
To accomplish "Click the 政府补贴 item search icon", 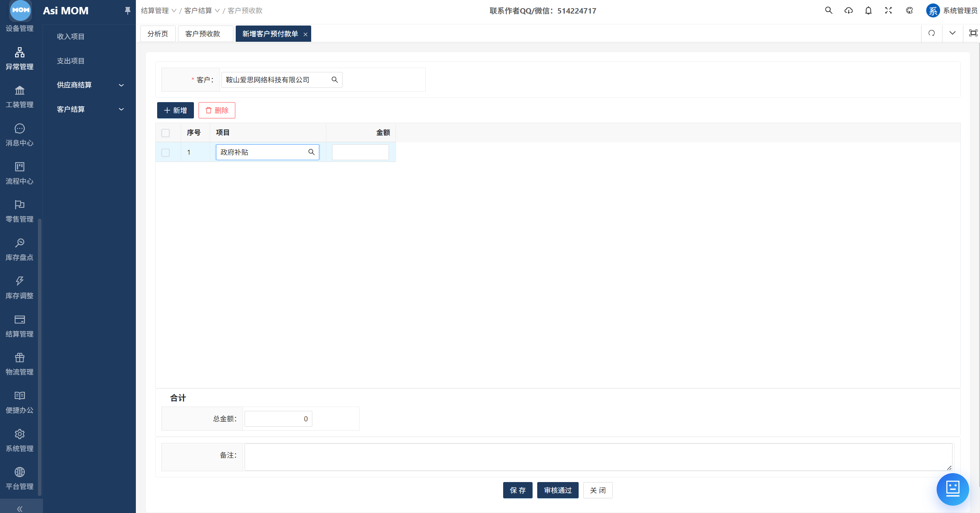I will click(312, 152).
